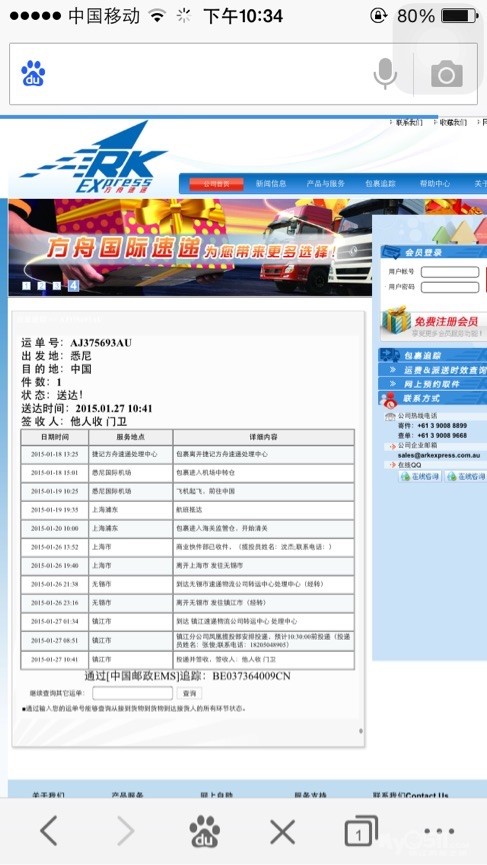Viewport: 487px width, 865px height.
Task: Click the 查询 search button
Action: [x=190, y=693]
